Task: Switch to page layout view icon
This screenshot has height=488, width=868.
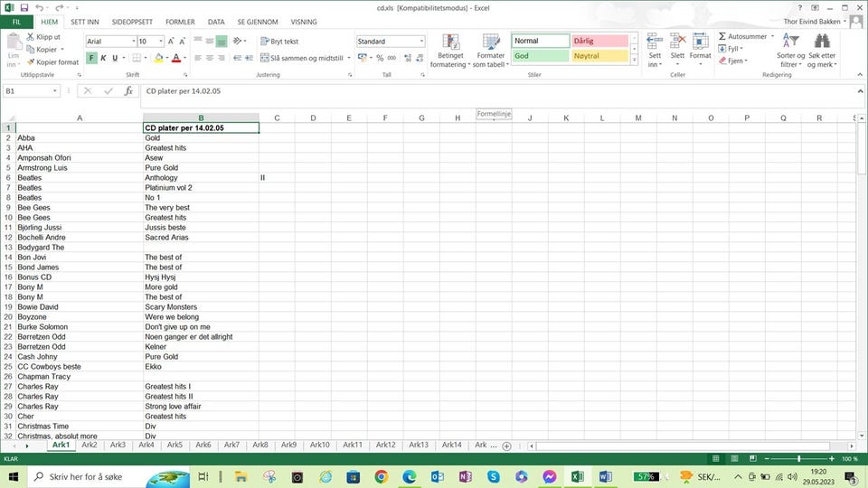Action: coord(734,459)
